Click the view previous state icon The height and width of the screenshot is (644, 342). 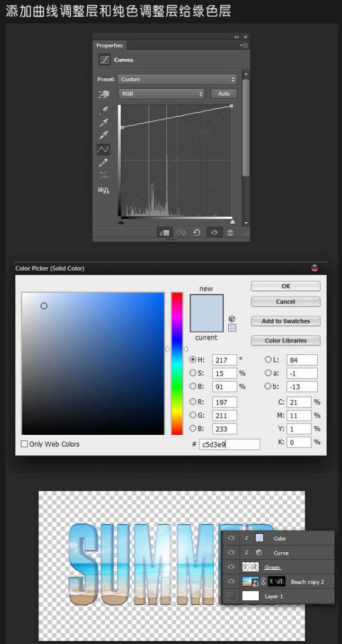pos(180,232)
